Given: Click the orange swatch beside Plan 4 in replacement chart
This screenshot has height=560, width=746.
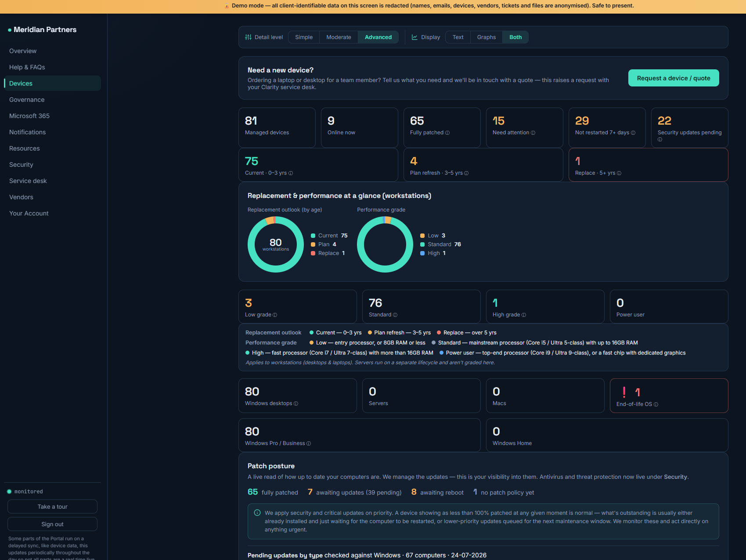Looking at the screenshot, I should (x=313, y=244).
